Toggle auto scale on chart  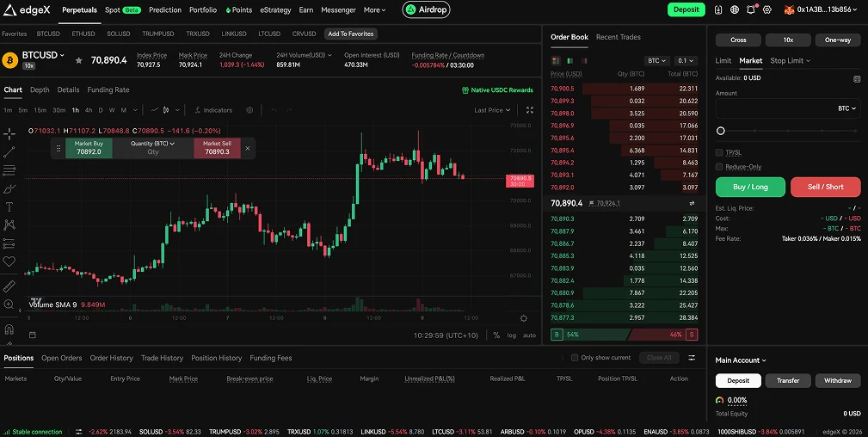(x=529, y=335)
